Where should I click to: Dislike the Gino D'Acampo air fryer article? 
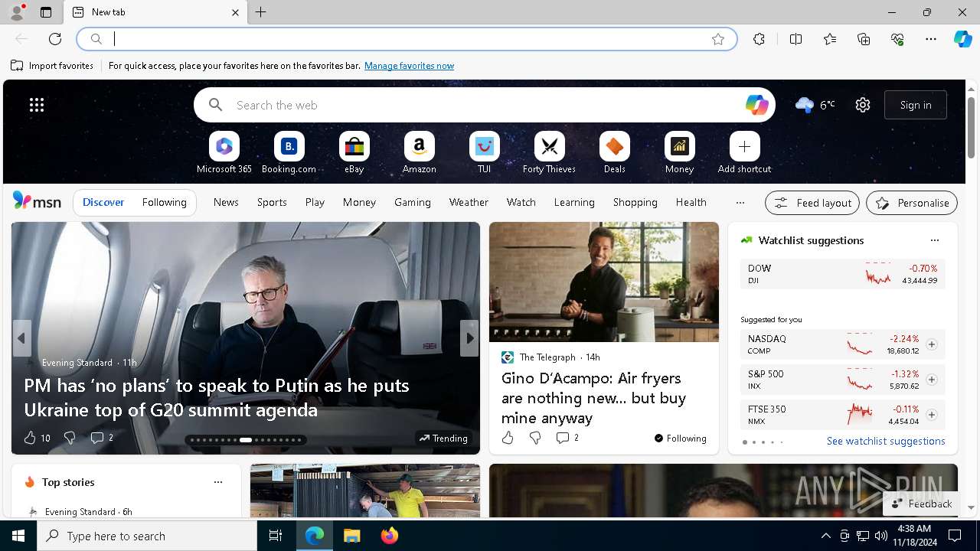point(535,438)
